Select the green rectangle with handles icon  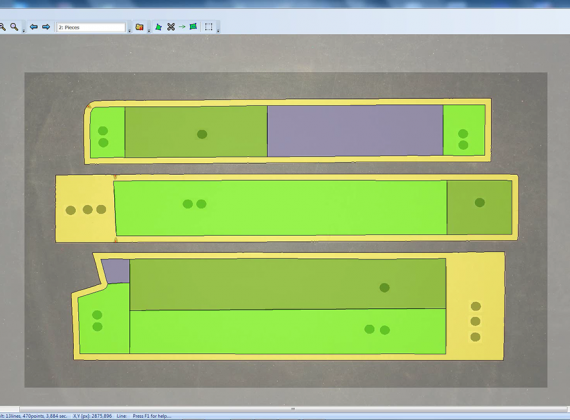[193, 27]
